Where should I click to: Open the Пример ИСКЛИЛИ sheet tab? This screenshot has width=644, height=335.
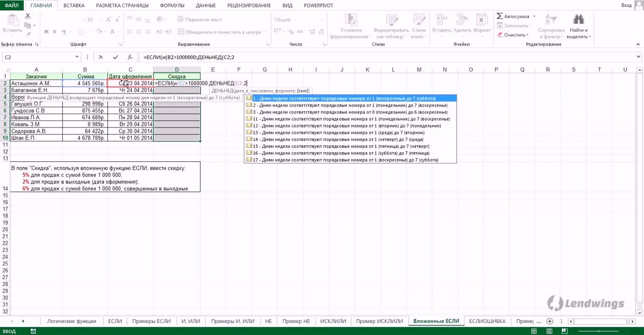tap(379, 321)
